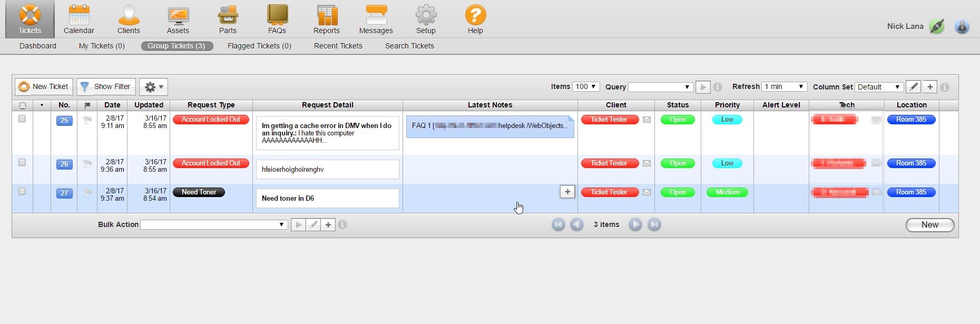
Task: Email client of ticket 25 envelope icon
Action: (x=646, y=120)
